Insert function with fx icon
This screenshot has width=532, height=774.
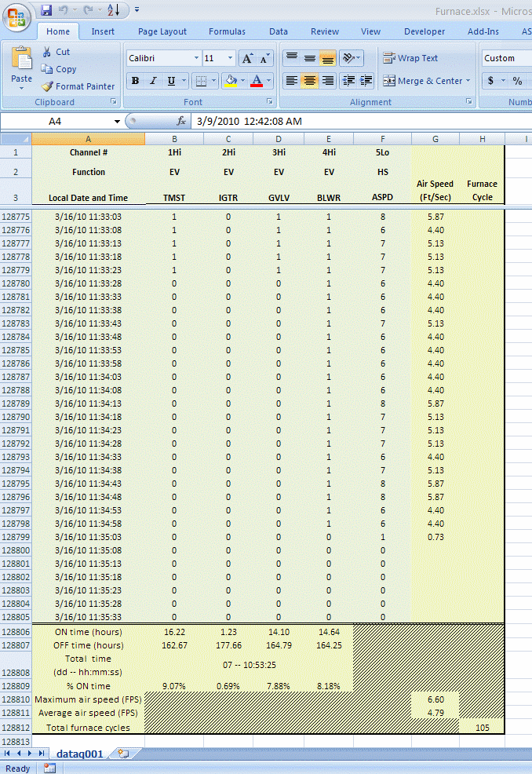181,121
